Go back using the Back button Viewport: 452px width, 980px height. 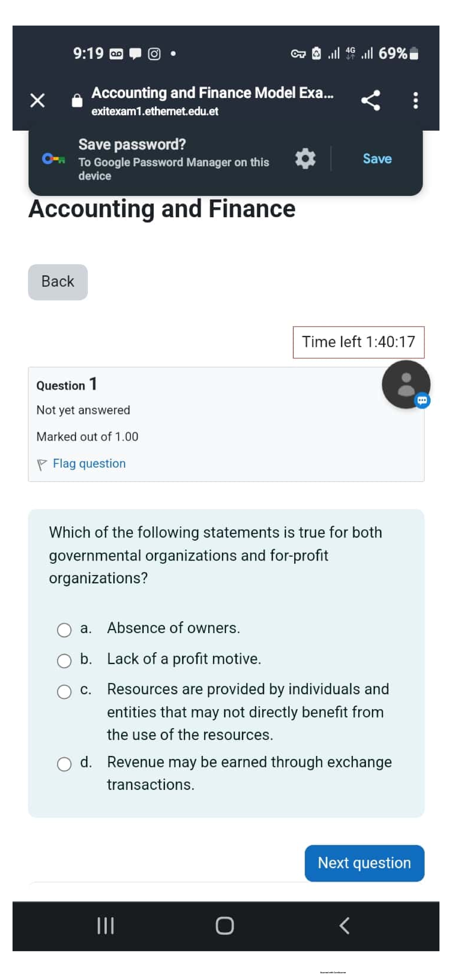click(x=57, y=282)
